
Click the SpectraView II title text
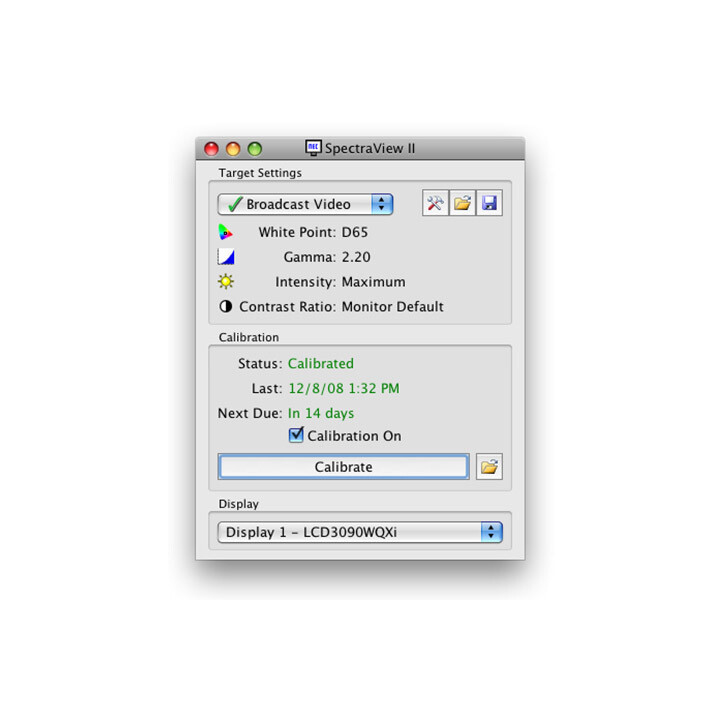tap(370, 148)
